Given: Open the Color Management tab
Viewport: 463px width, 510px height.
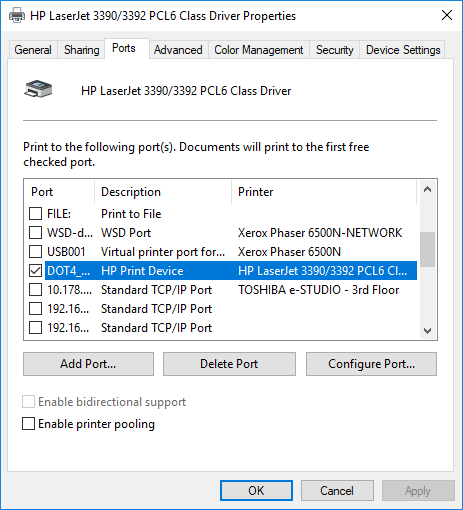Looking at the screenshot, I should 259,50.
